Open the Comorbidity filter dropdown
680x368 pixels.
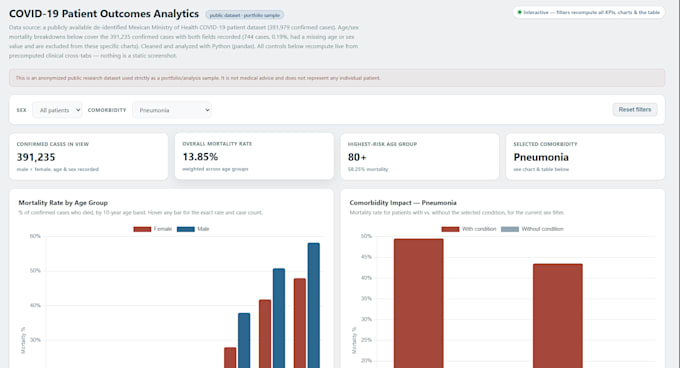pyautogui.click(x=172, y=110)
